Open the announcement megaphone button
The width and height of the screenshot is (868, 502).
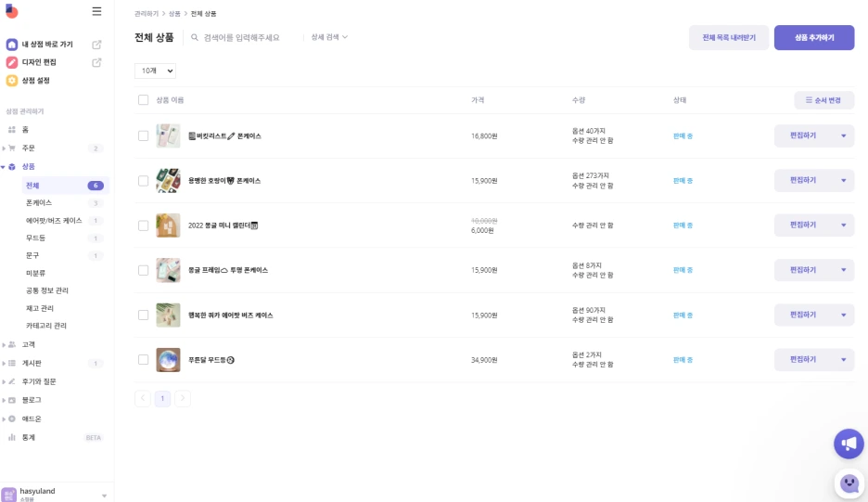(849, 444)
